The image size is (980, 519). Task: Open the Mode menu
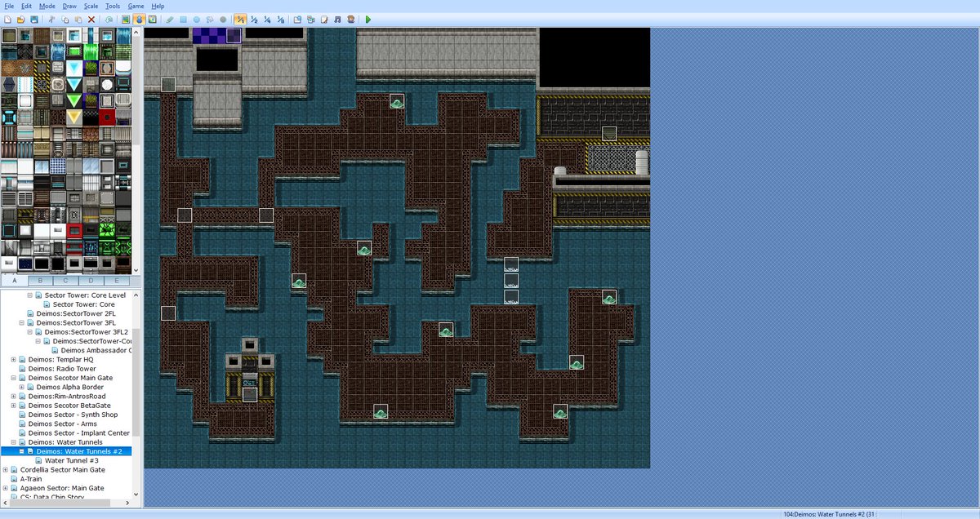47,6
